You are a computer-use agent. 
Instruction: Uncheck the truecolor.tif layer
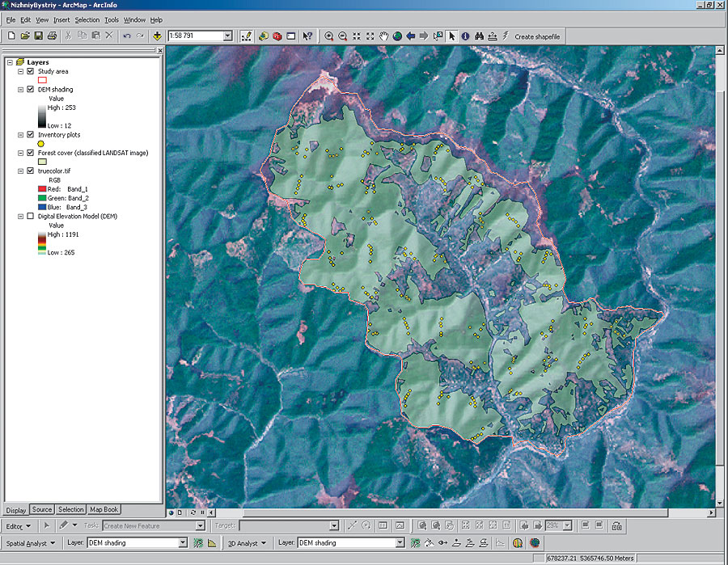point(30,171)
